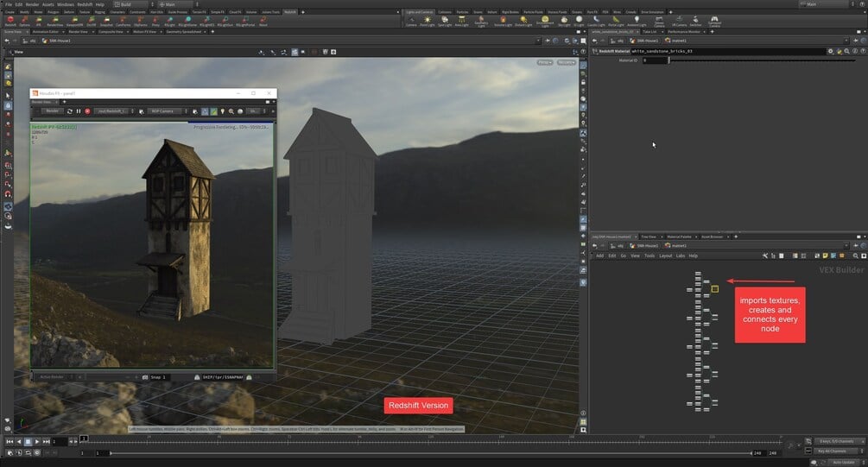868x467 pixels.
Task: Open the Redshift RenderView shelf tool
Action: [x=54, y=21]
